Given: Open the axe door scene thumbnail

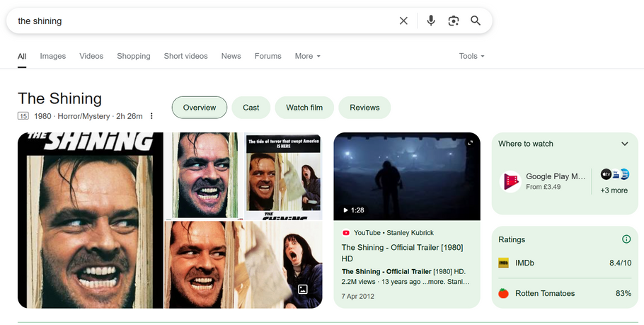Looking at the screenshot, I should pyautogui.click(x=243, y=265).
